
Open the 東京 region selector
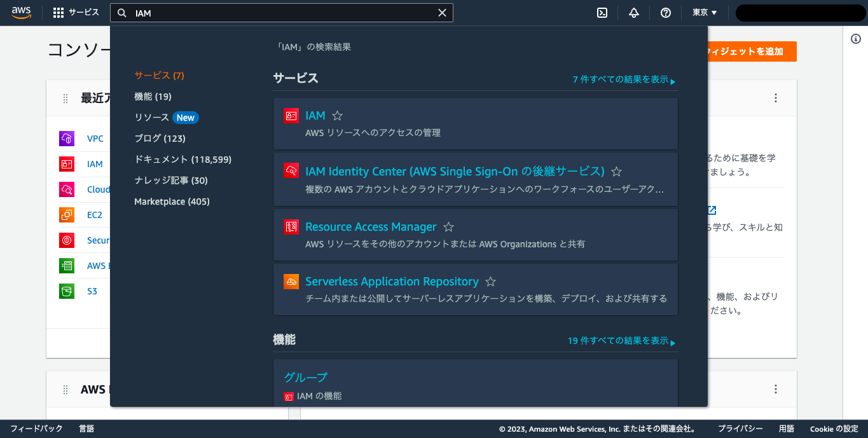tap(705, 12)
